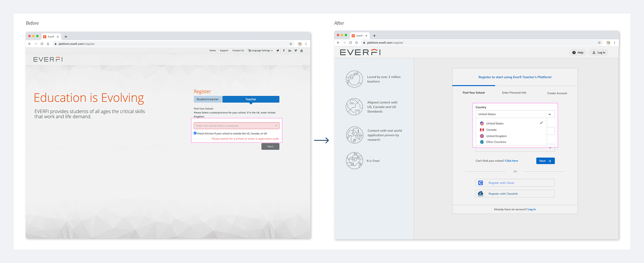Click the home icon in the Before browser

[x=48, y=44]
